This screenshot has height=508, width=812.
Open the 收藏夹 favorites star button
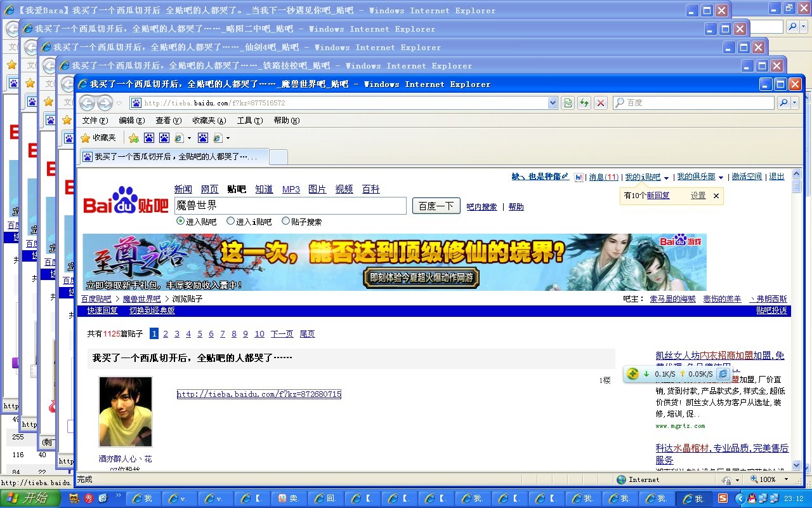(98, 138)
